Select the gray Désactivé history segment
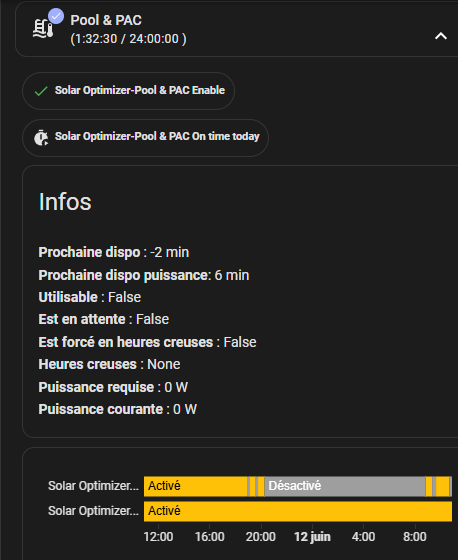Screen dimensions: 458x560 tap(344, 486)
